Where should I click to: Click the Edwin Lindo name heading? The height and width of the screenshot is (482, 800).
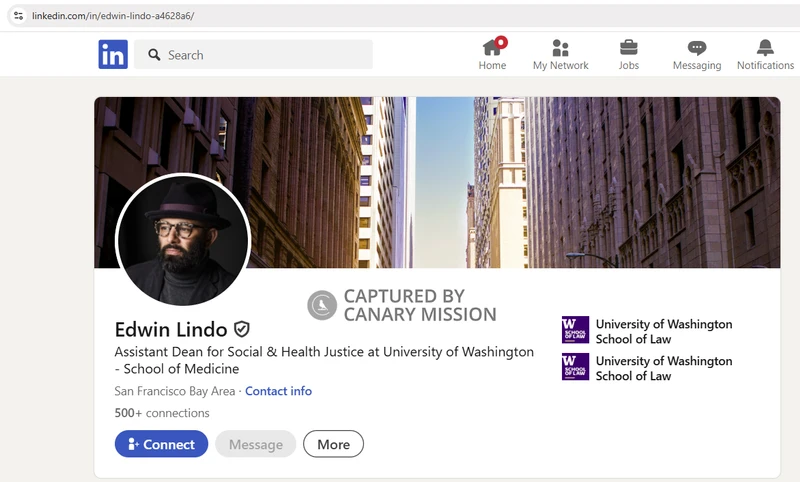(x=171, y=330)
